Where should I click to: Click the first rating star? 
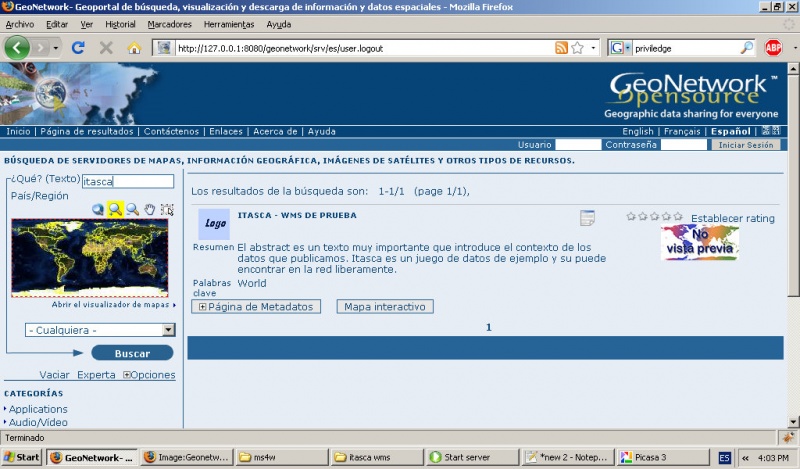point(631,216)
